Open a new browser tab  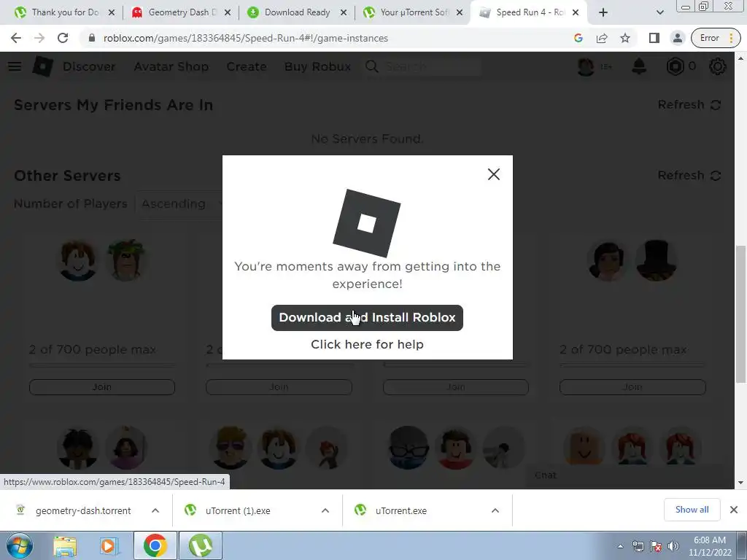(x=603, y=12)
